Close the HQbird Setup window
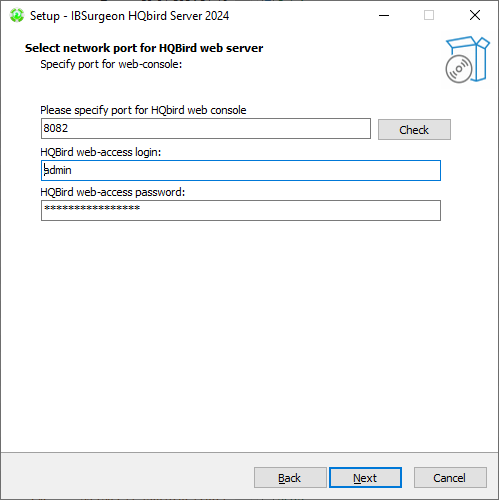This screenshot has height=500, width=499. (x=475, y=15)
